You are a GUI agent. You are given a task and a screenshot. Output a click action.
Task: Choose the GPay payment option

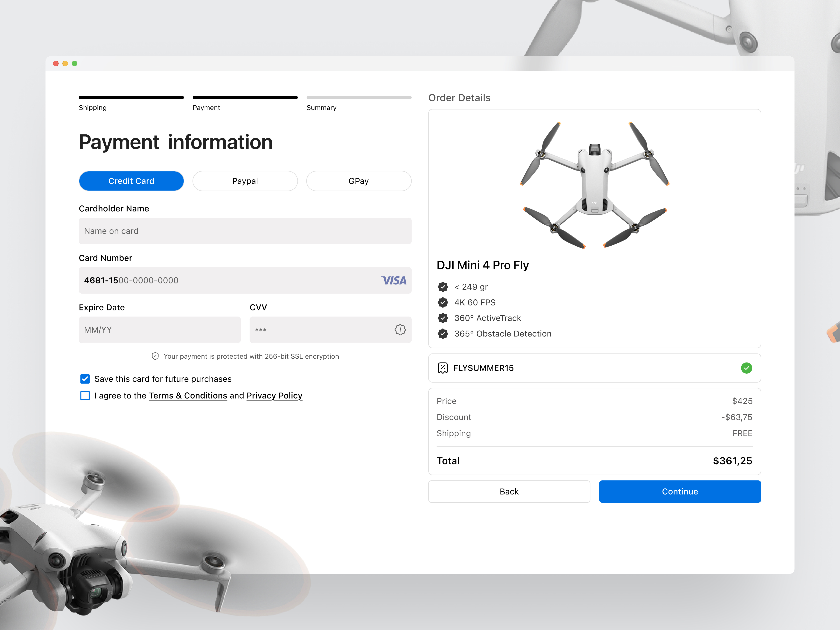[359, 181]
